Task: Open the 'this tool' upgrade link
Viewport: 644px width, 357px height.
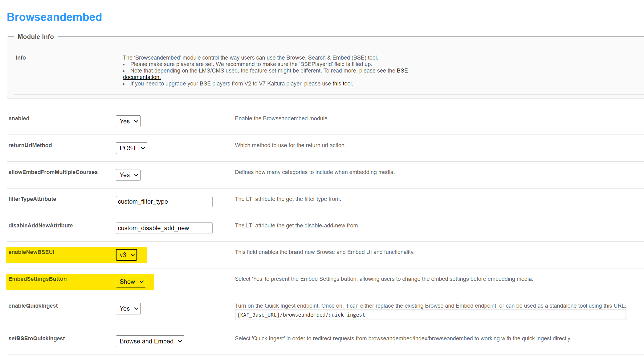Action: (342, 84)
